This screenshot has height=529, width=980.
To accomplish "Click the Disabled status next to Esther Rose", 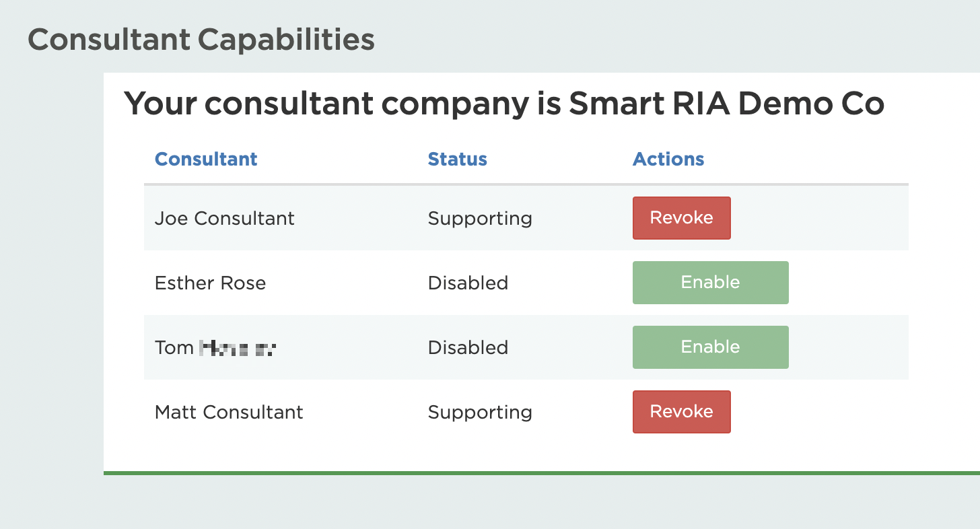I will point(468,282).
